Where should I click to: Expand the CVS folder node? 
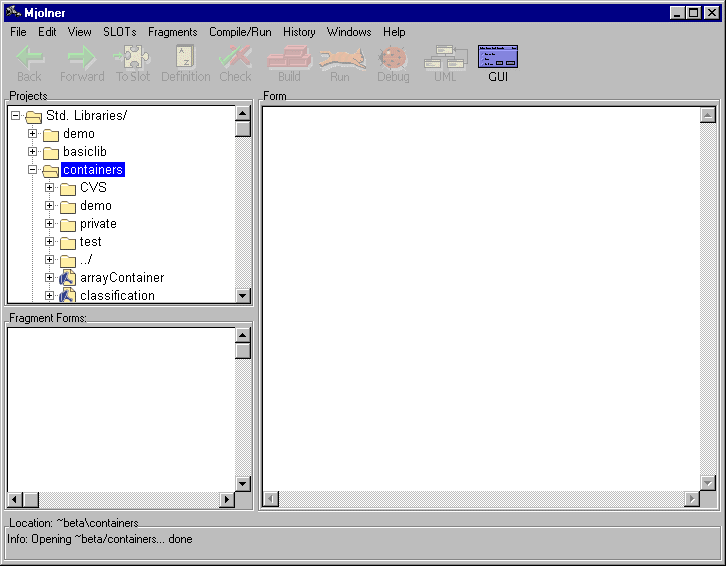coord(50,188)
